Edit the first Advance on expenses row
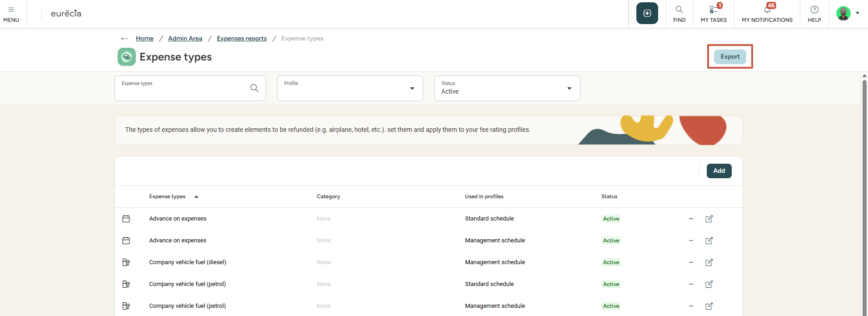The width and height of the screenshot is (868, 316). (x=709, y=219)
